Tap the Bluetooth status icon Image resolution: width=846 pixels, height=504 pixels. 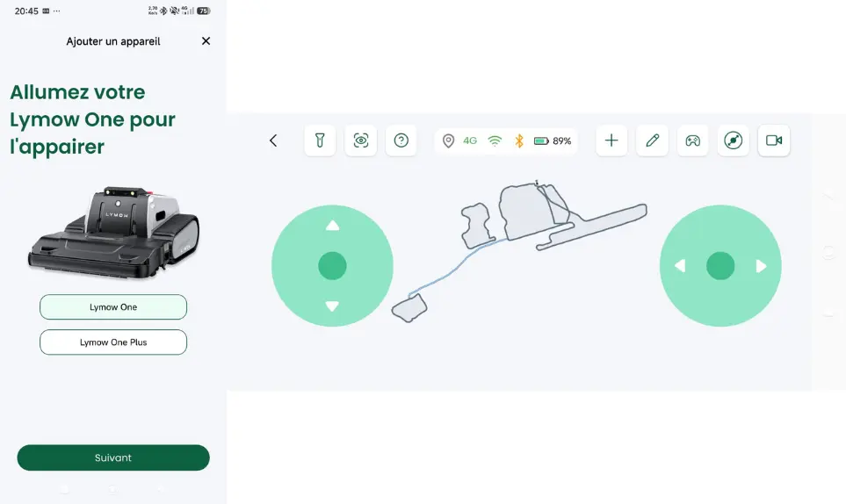(x=519, y=141)
